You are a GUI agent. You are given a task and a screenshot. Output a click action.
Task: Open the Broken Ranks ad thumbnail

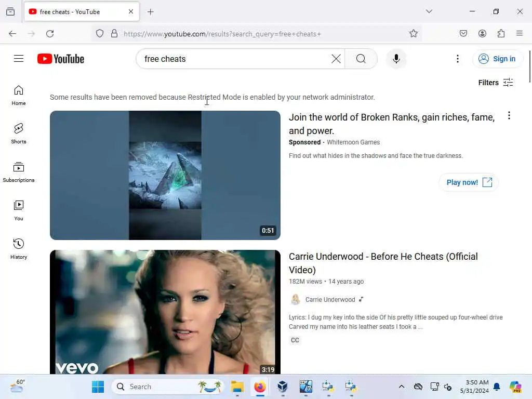tap(165, 175)
